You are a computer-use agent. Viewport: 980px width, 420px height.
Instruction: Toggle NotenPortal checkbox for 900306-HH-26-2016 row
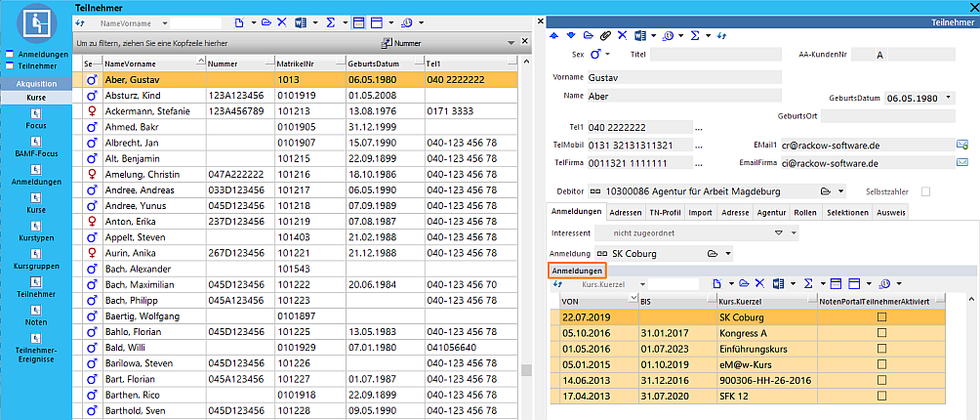881,380
